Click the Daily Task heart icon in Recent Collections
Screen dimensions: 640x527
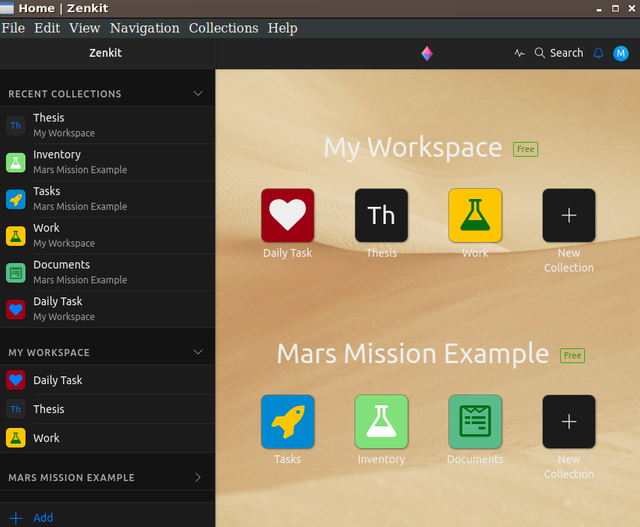pyautogui.click(x=16, y=309)
